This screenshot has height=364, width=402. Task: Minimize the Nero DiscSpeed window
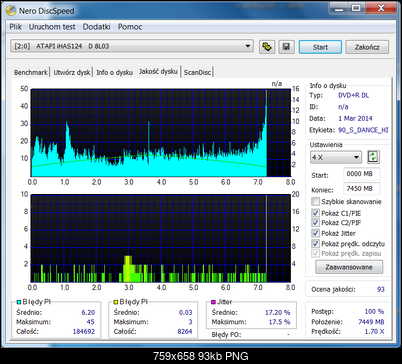(x=339, y=8)
